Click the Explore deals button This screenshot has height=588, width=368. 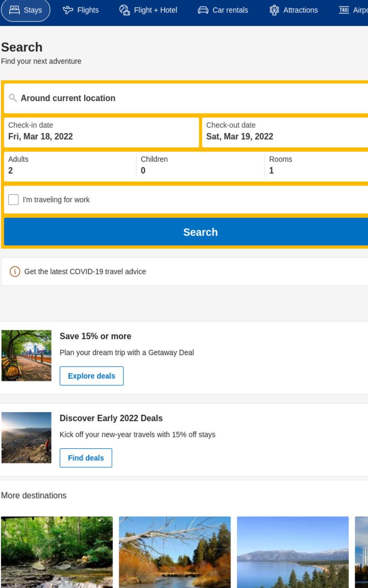coord(92,376)
